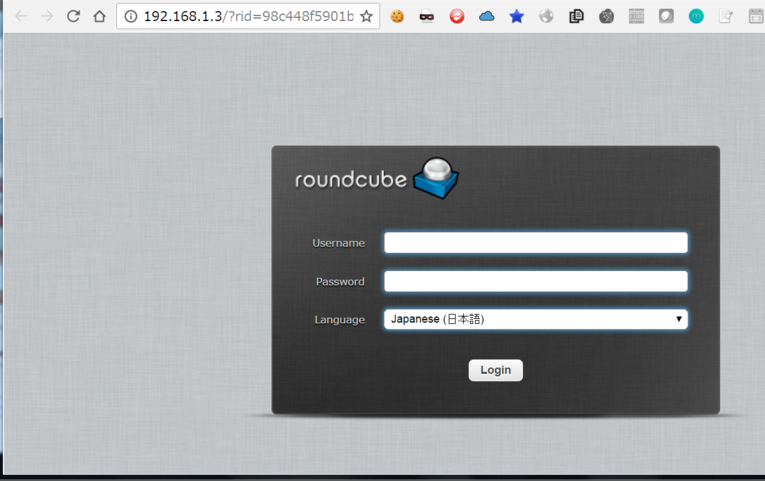The height and width of the screenshot is (481, 765).
Task: Open the gray shield square extension icon
Action: pyautogui.click(x=666, y=17)
